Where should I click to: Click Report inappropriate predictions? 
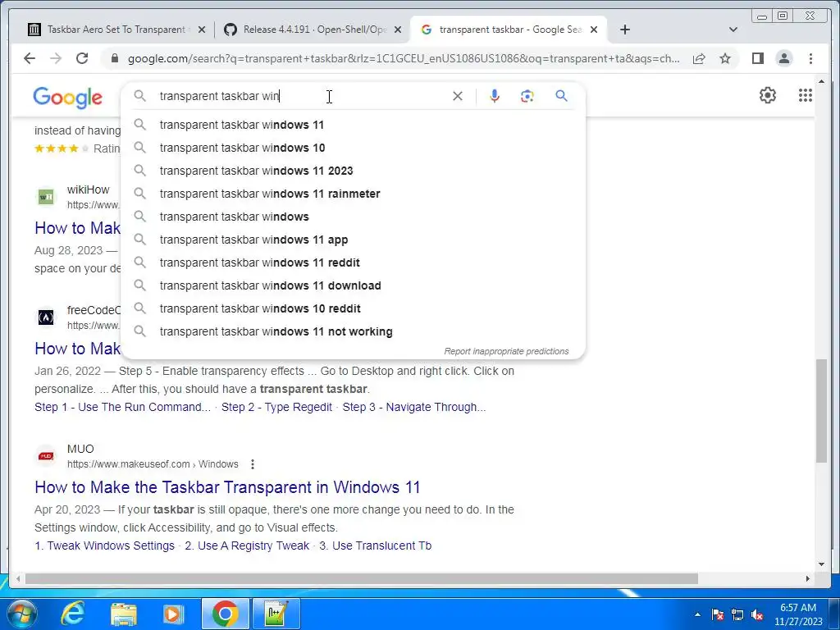click(x=506, y=351)
